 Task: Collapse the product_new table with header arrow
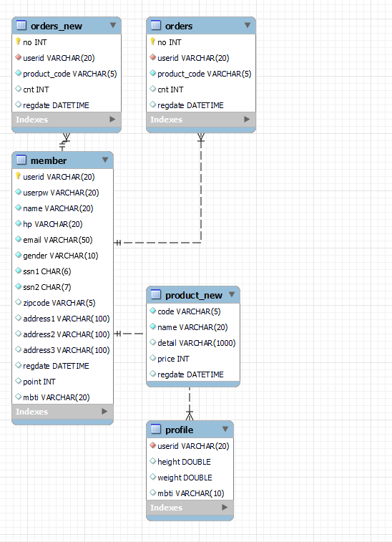click(x=232, y=294)
